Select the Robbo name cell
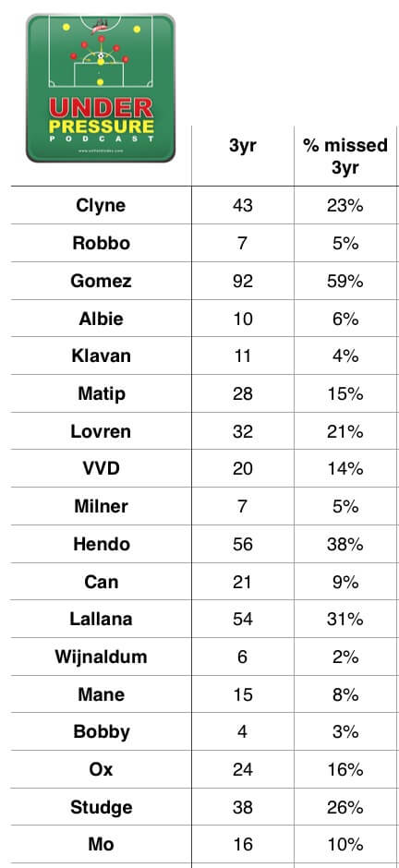Viewport: 399px width, 868px height. (x=101, y=243)
